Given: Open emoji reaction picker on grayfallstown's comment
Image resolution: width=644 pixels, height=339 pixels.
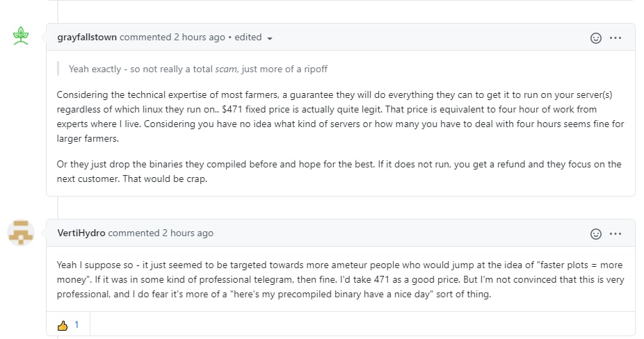Looking at the screenshot, I should pos(595,38).
